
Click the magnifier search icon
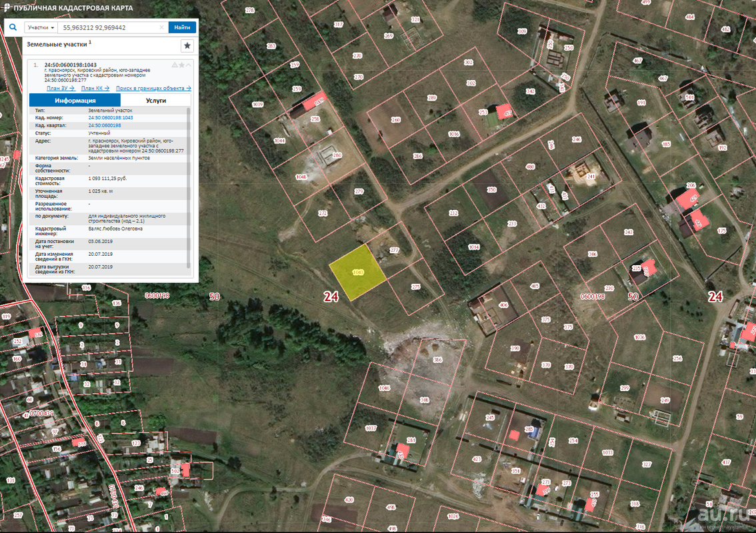click(13, 27)
